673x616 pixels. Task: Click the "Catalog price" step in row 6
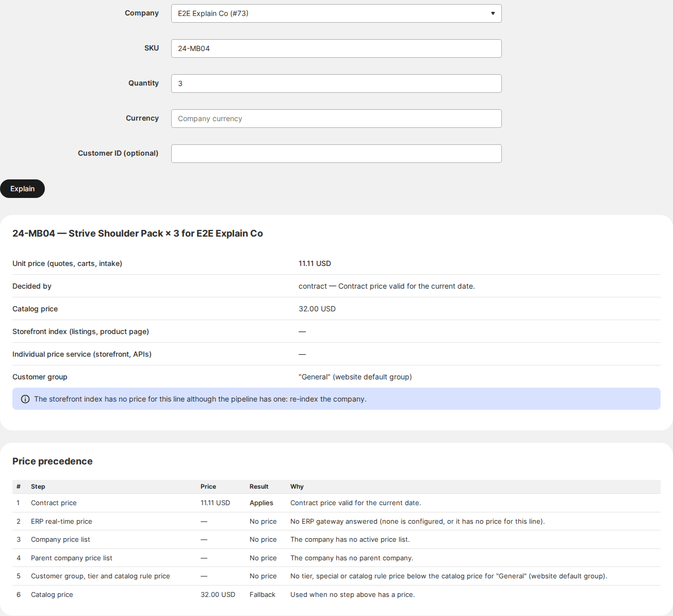click(52, 595)
